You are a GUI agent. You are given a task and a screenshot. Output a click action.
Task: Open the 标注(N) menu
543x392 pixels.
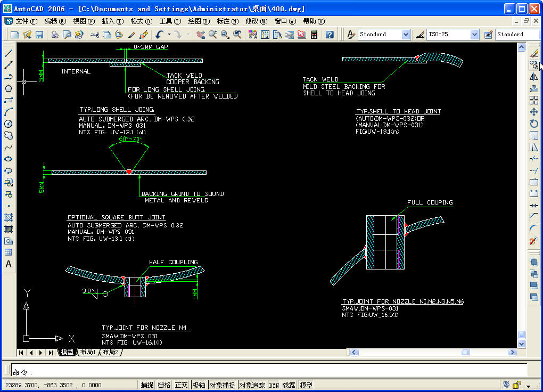227,21
